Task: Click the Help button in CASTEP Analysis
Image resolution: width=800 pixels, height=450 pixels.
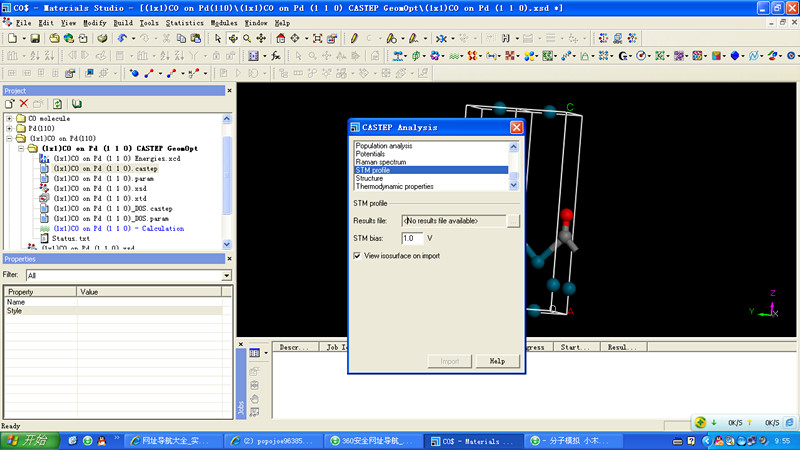Action: pyautogui.click(x=497, y=361)
